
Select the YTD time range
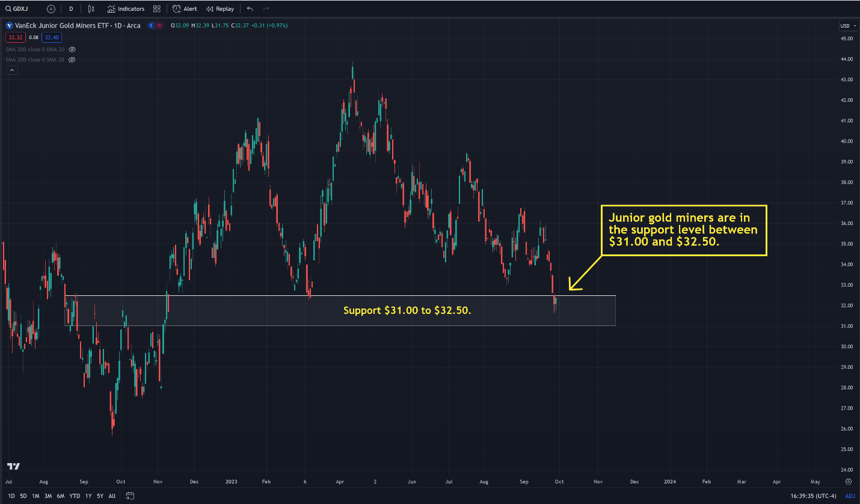pos(75,496)
